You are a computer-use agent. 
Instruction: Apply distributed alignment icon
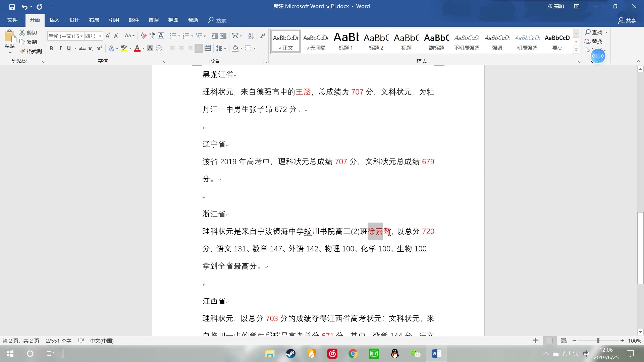pyautogui.click(x=208, y=49)
